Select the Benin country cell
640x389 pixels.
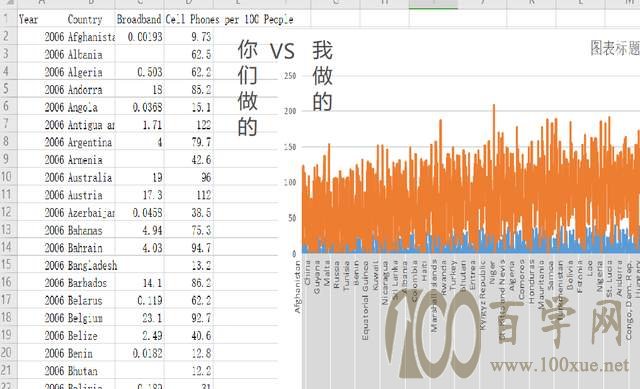[x=91, y=353]
